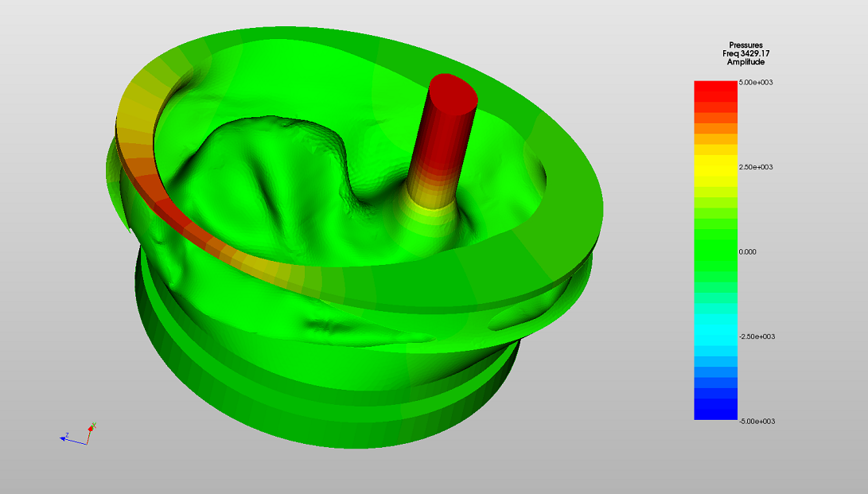Screen dimensions: 868x494
Task: Click the 5.00e+003 maximum legend value
Action: [x=757, y=83]
